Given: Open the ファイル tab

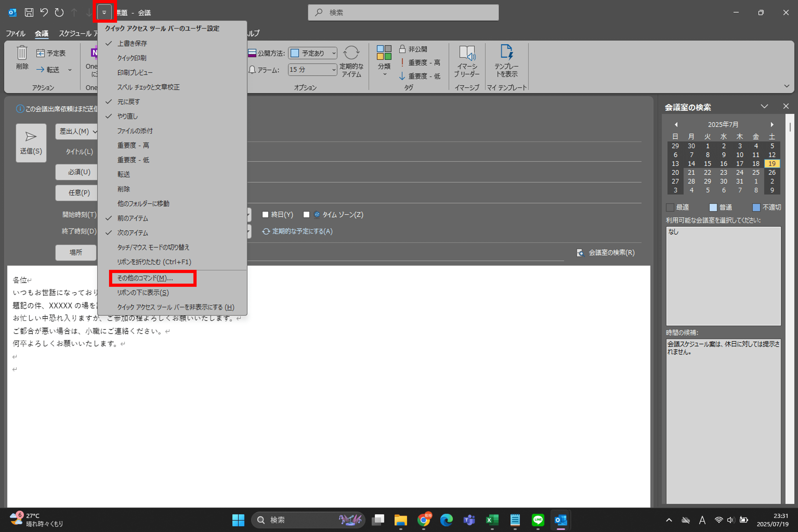Looking at the screenshot, I should click(x=16, y=33).
